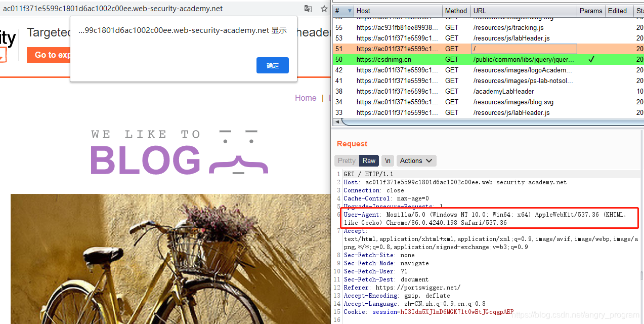Select request 53 labHeader.js row

(488, 38)
